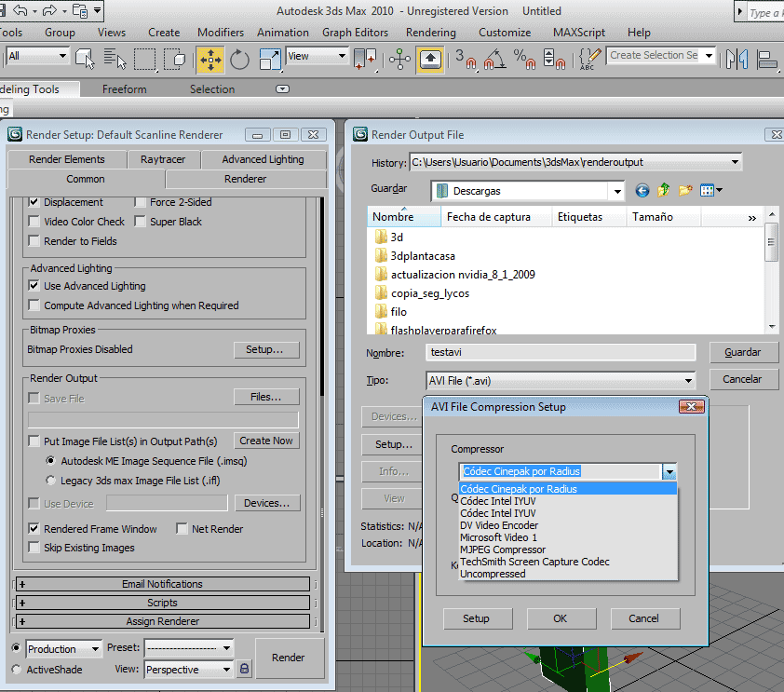
Task: Choose Rectangular Selection Region tool
Action: [144, 59]
